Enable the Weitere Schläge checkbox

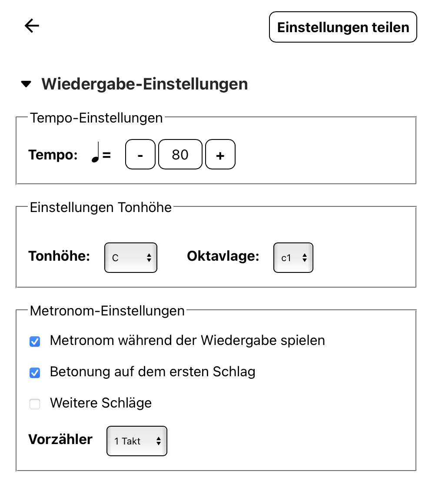35,404
